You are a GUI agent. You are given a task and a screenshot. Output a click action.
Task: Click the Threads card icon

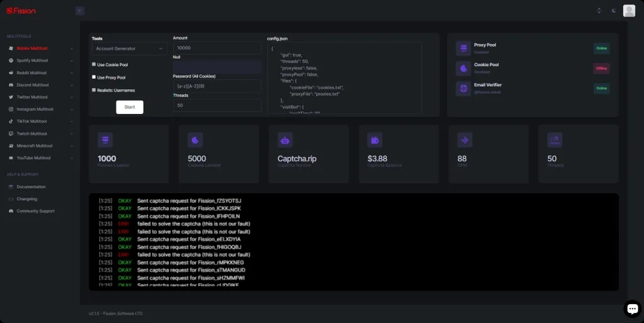555,140
